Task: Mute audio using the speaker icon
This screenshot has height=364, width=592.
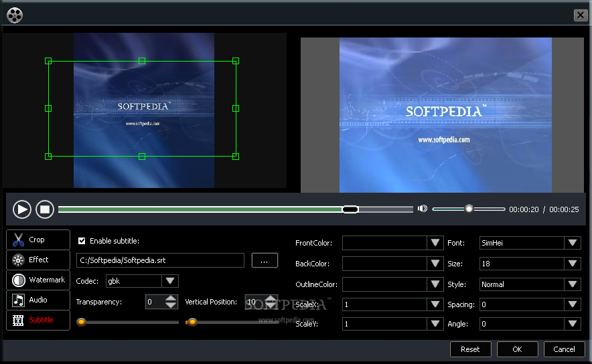Action: point(423,209)
